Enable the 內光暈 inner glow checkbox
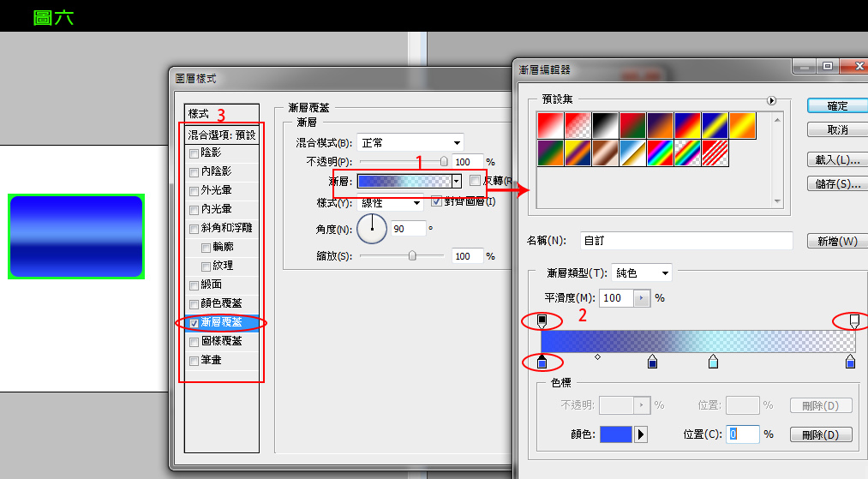The width and height of the screenshot is (868, 479). pyautogui.click(x=194, y=210)
